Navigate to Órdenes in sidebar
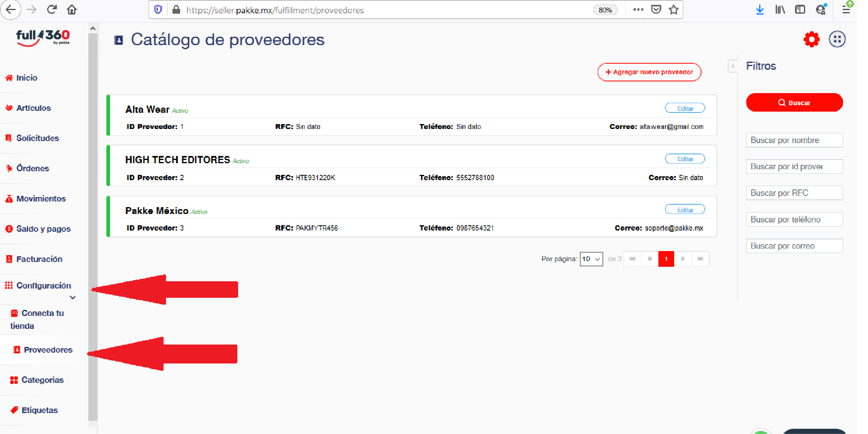The height and width of the screenshot is (434, 868). (32, 168)
